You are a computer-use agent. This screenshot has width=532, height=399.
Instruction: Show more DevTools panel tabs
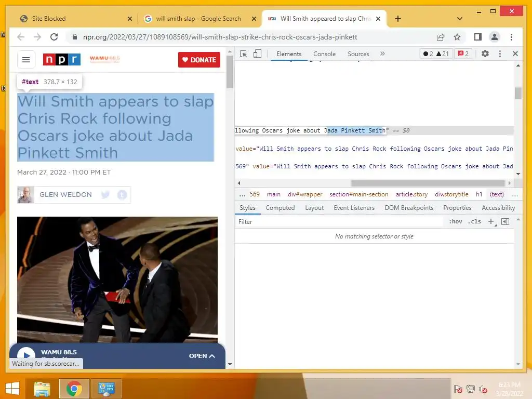382,54
